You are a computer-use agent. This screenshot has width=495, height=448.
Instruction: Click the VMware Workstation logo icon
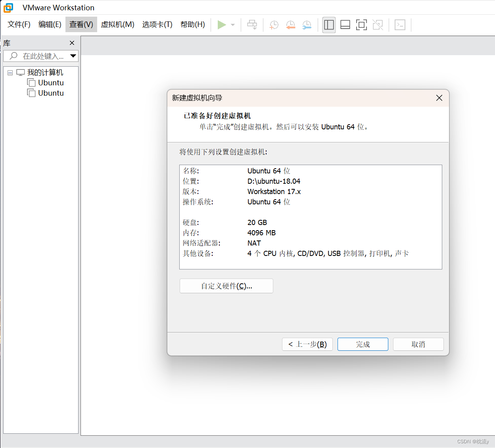pyautogui.click(x=8, y=8)
